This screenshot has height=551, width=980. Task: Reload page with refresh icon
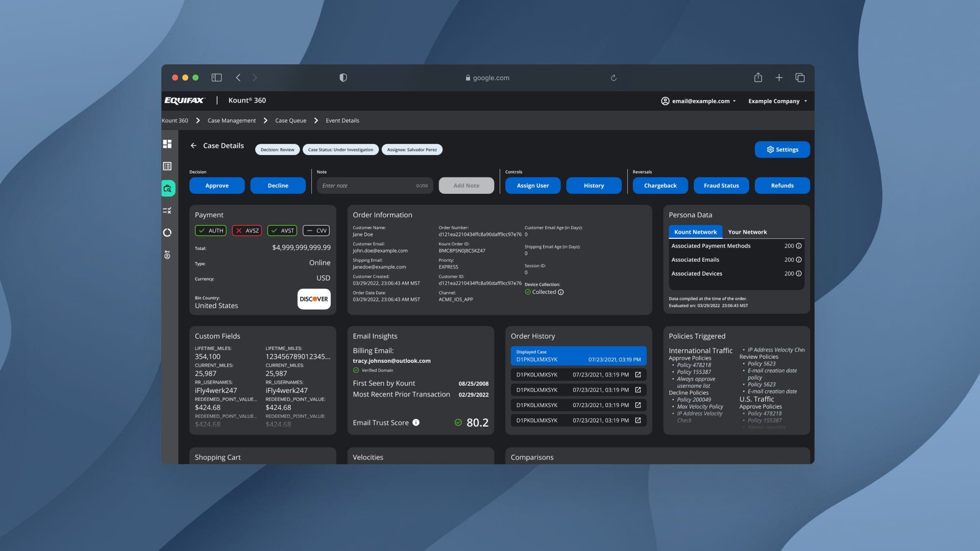pyautogui.click(x=614, y=78)
